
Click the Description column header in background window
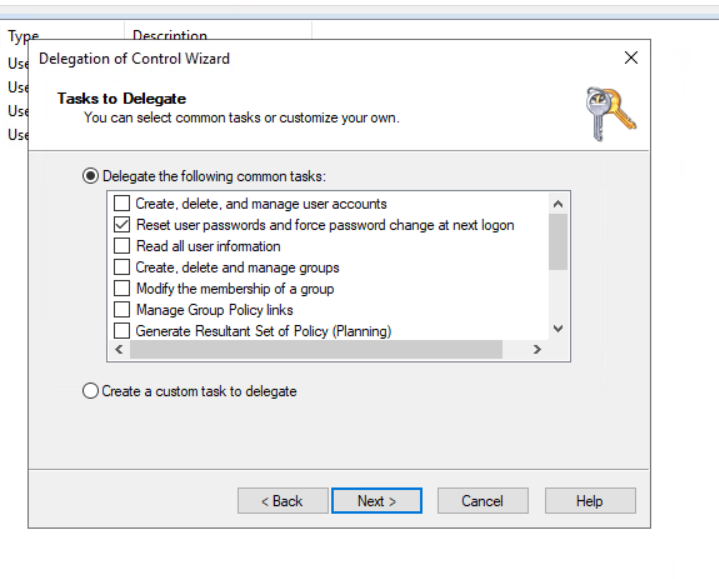(x=170, y=35)
